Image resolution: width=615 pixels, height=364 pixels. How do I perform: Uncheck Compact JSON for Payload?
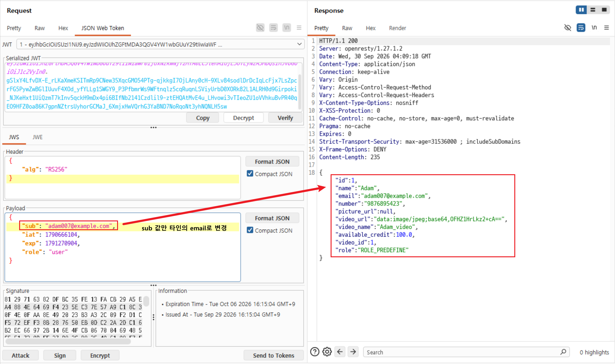[x=250, y=230]
